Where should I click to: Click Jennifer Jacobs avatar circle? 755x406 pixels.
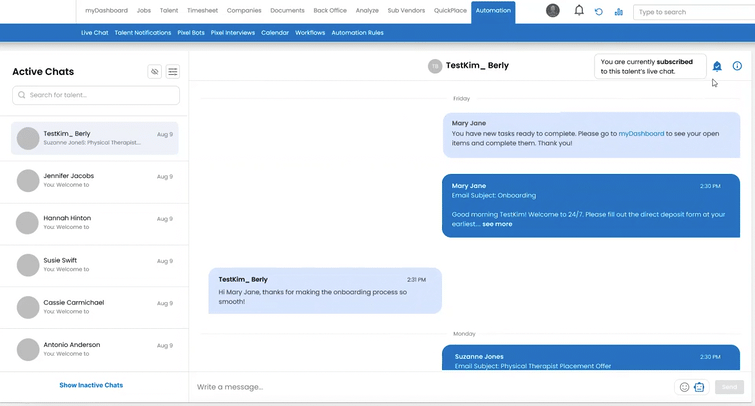pos(28,181)
